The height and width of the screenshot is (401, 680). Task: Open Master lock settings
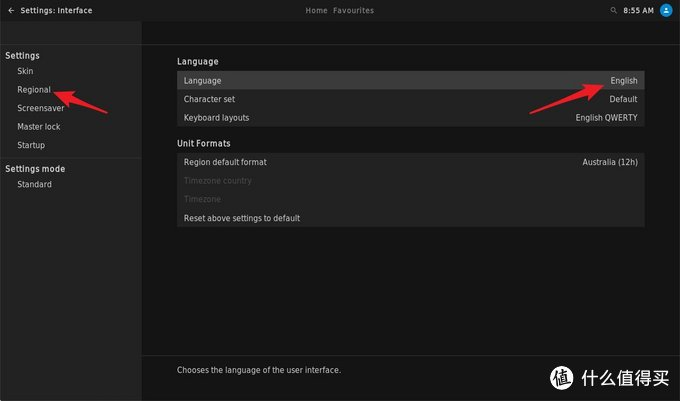(38, 127)
